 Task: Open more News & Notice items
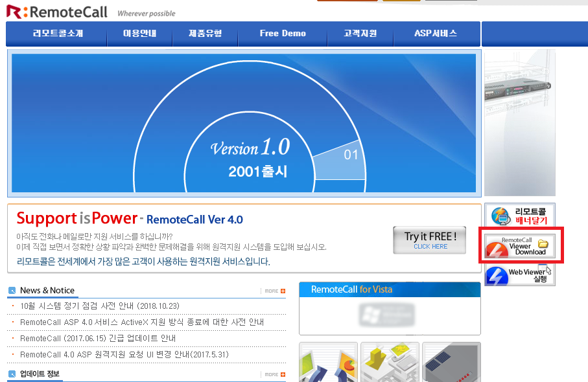click(275, 291)
